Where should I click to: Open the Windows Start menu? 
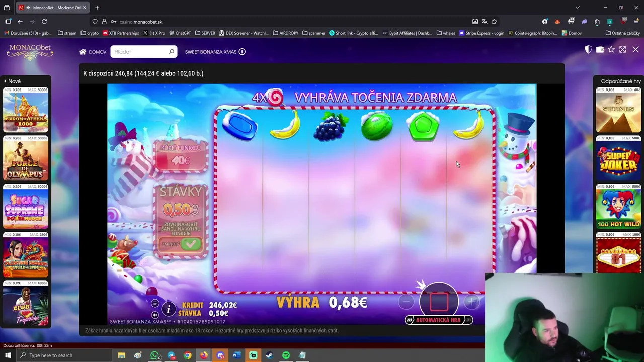(8, 355)
